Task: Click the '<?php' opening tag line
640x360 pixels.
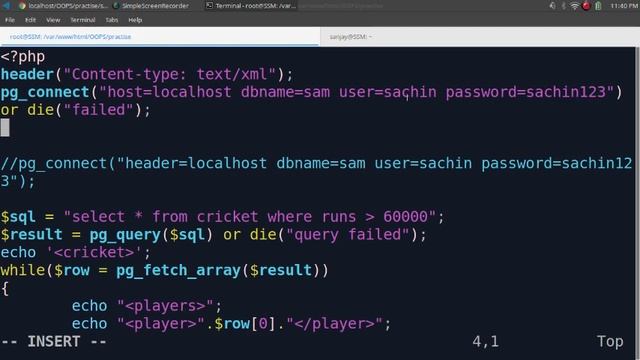Action: click(23, 56)
